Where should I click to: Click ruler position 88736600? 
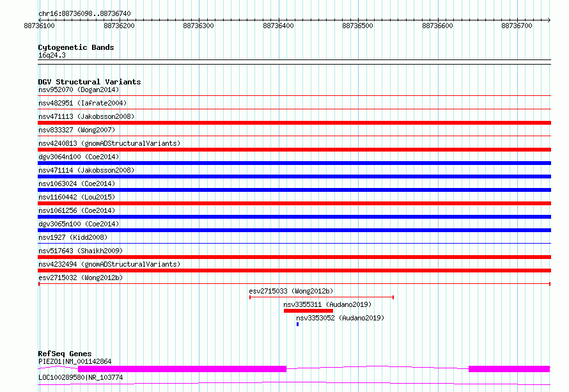(x=438, y=26)
